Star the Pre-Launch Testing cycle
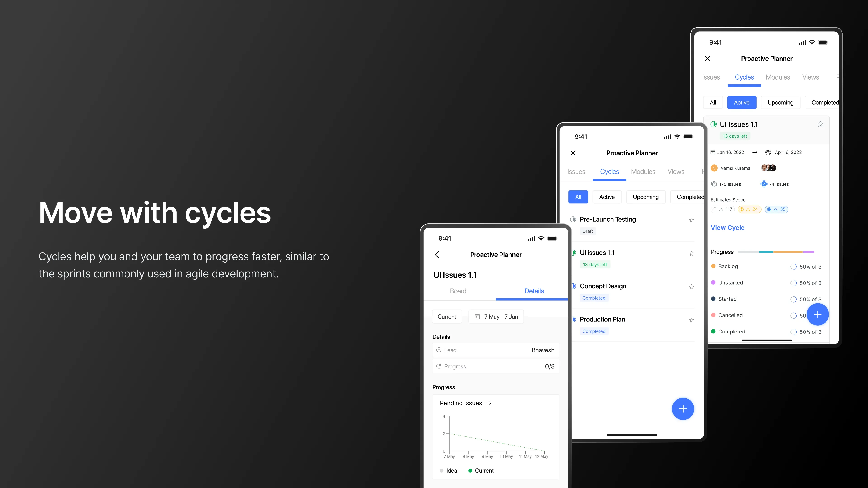868x488 pixels. [x=691, y=220]
